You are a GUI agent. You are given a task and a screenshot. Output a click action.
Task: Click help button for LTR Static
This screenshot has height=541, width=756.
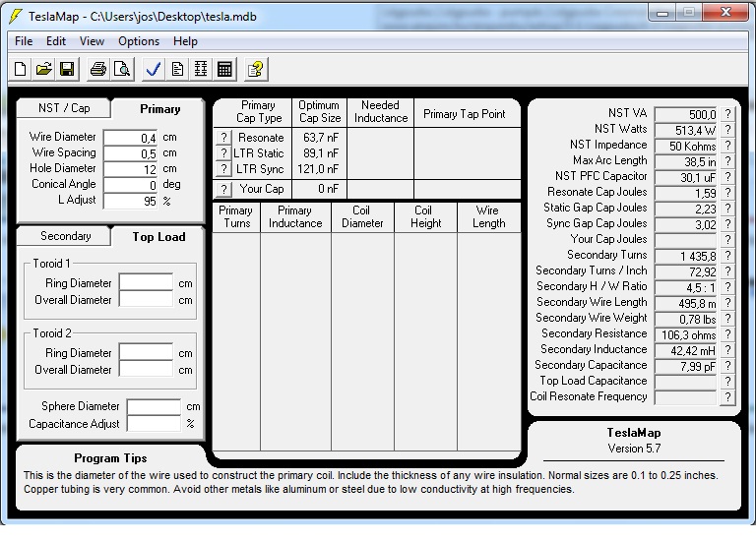point(223,153)
